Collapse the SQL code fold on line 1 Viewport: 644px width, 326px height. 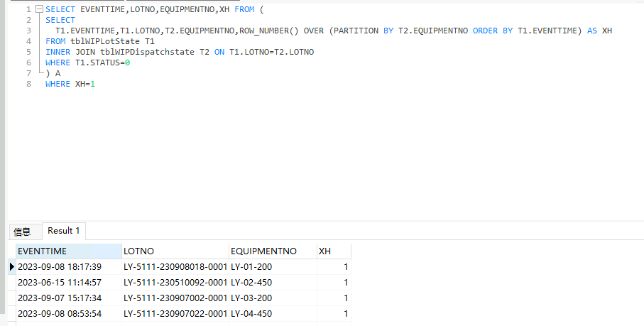tap(40, 9)
